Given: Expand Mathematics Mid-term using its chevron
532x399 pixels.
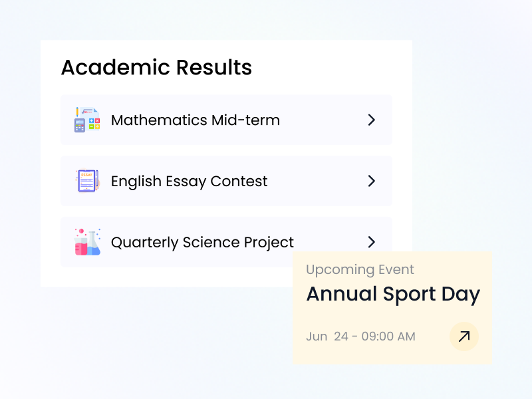Looking at the screenshot, I should (x=372, y=120).
